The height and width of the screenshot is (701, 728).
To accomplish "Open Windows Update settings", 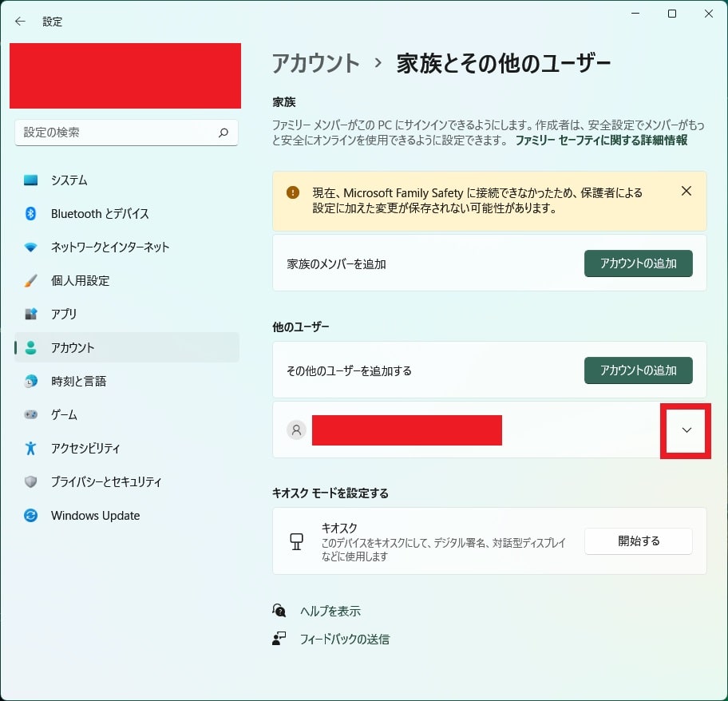I will (127, 515).
